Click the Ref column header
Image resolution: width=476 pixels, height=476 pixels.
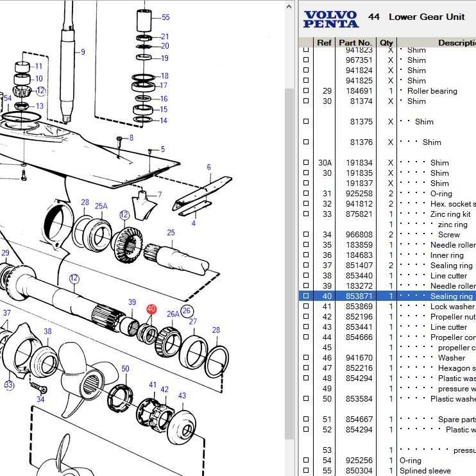[x=325, y=43]
